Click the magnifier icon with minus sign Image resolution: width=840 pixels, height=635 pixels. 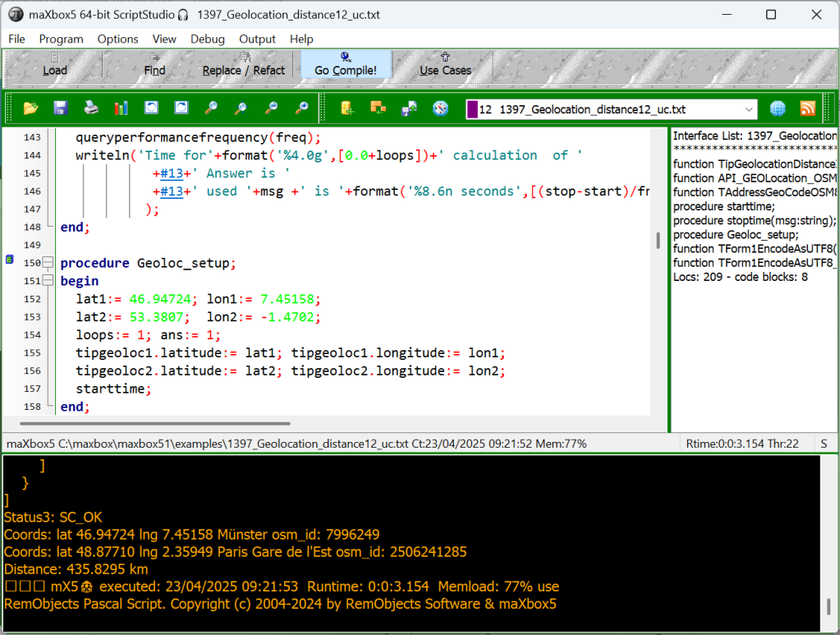coord(272,108)
